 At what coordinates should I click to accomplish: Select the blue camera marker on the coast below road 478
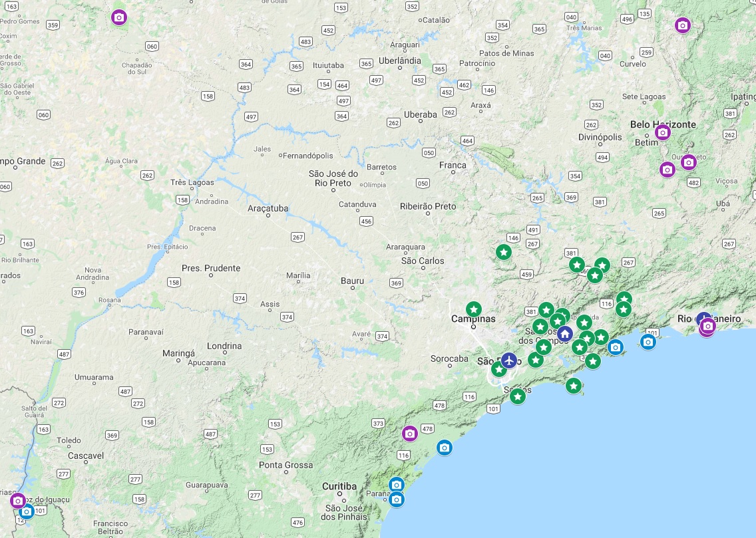(x=445, y=448)
